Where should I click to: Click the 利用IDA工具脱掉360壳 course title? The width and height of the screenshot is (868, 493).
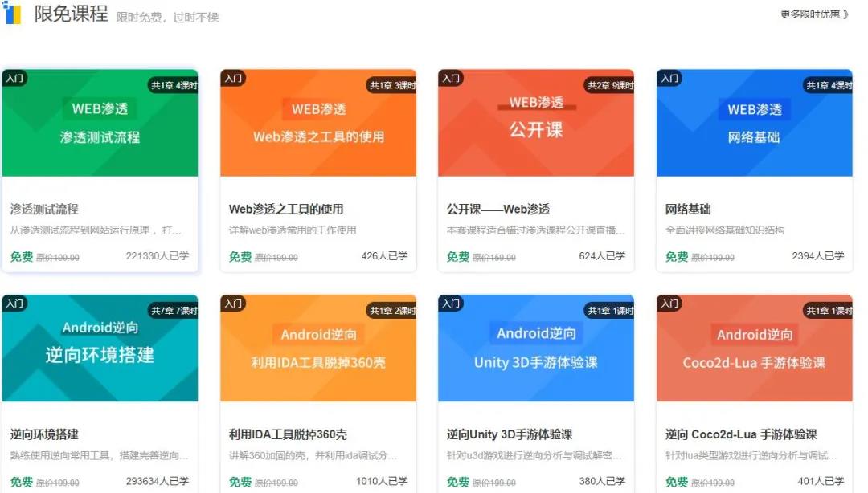click(x=288, y=434)
